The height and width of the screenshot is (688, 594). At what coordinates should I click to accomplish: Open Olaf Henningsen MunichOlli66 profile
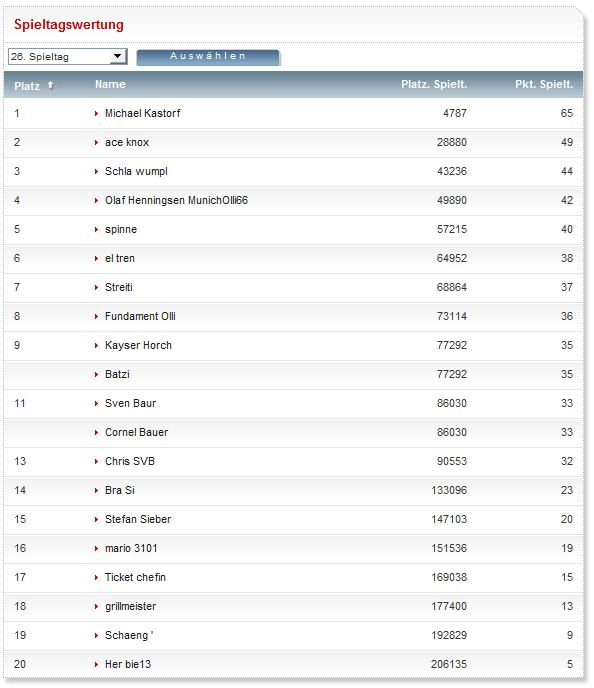pos(176,201)
